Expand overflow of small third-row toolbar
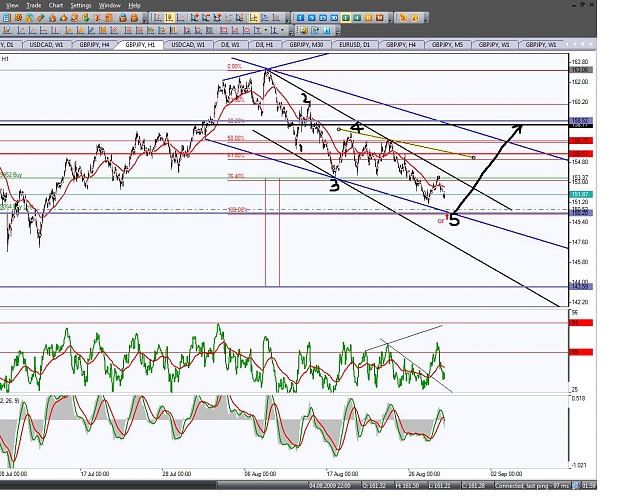 pyautogui.click(x=338, y=32)
